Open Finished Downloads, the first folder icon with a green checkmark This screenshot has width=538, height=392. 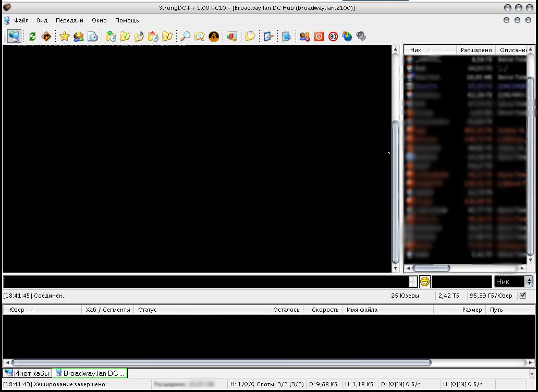(x=125, y=36)
